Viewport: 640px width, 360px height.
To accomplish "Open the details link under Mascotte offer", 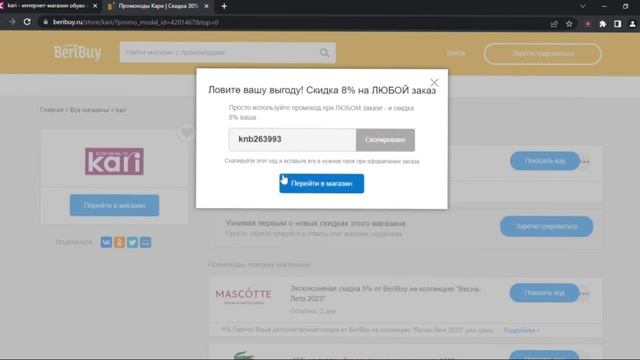I will 521,330.
